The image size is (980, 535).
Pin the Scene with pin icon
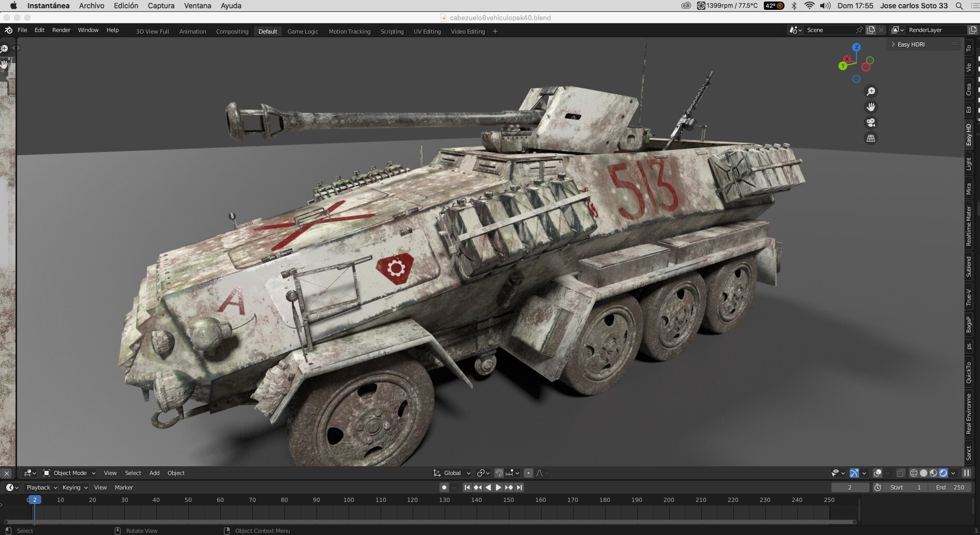859,30
